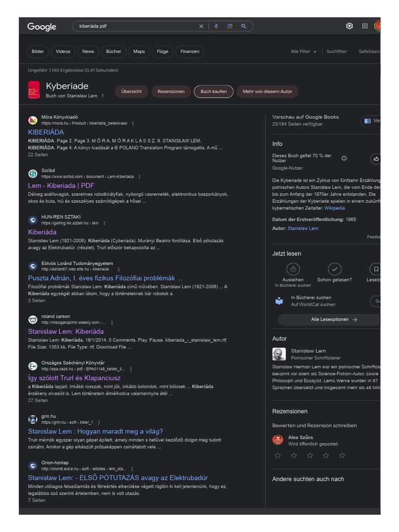Click the first rating star
399x532 pixels.
click(x=277, y=455)
